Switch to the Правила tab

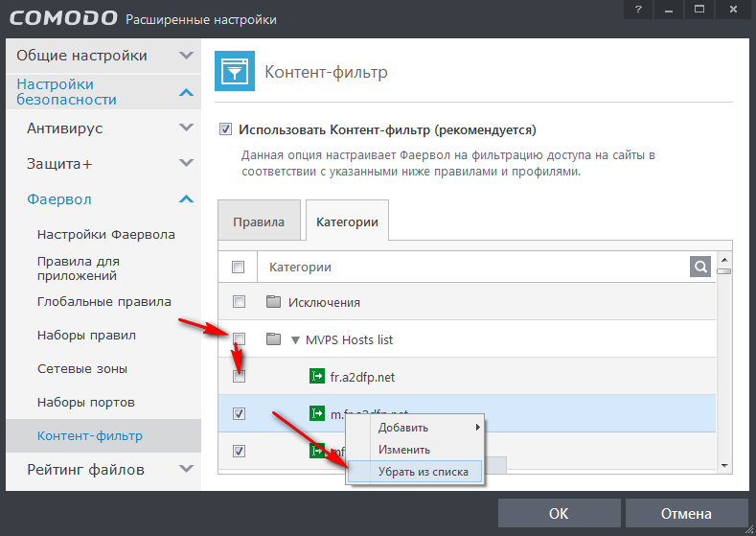(259, 221)
